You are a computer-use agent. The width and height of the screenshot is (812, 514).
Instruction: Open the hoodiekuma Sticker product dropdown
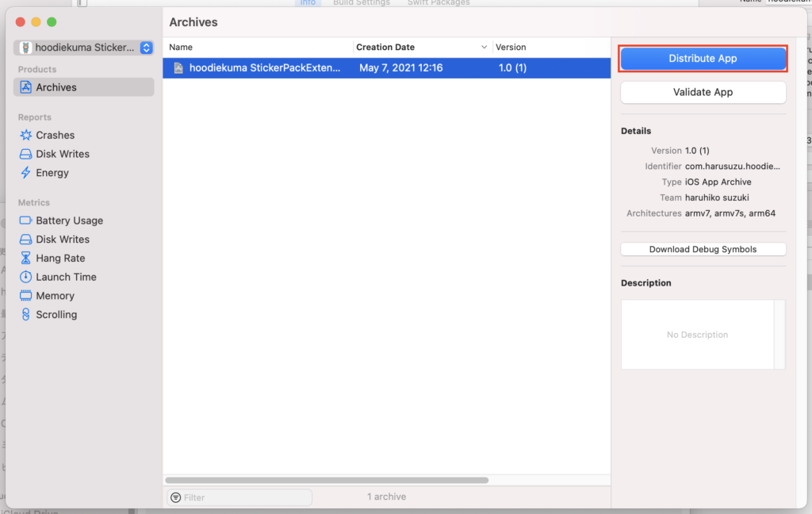click(83, 48)
